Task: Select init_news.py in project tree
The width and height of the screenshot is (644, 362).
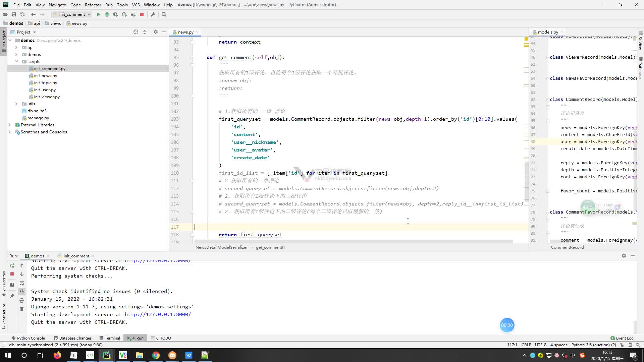Action: pyautogui.click(x=45, y=75)
